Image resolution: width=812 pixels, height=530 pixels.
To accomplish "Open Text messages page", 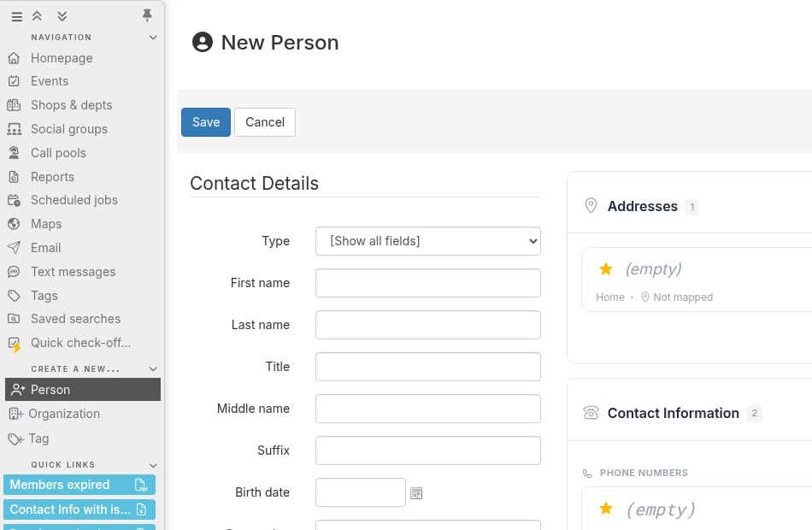I will (73, 272).
